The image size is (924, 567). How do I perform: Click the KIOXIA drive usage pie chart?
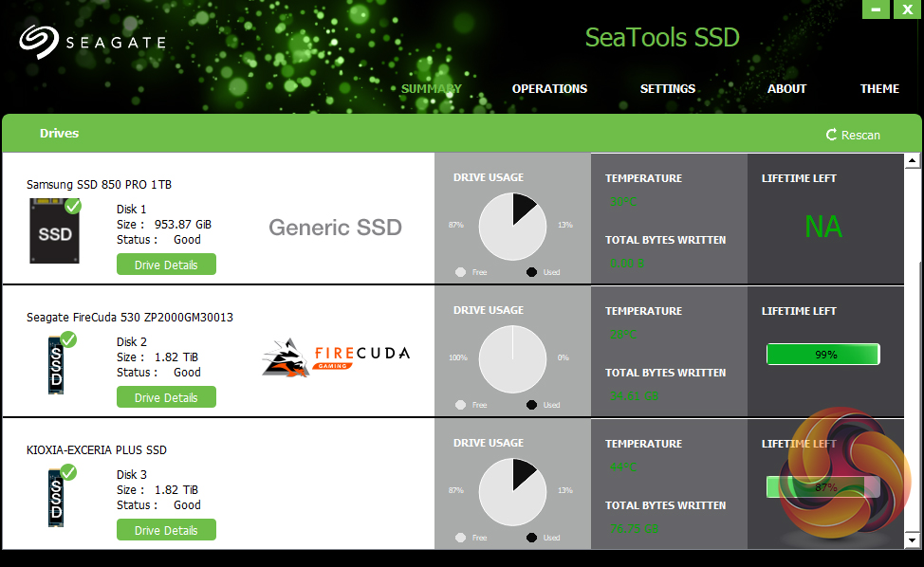tap(512, 492)
